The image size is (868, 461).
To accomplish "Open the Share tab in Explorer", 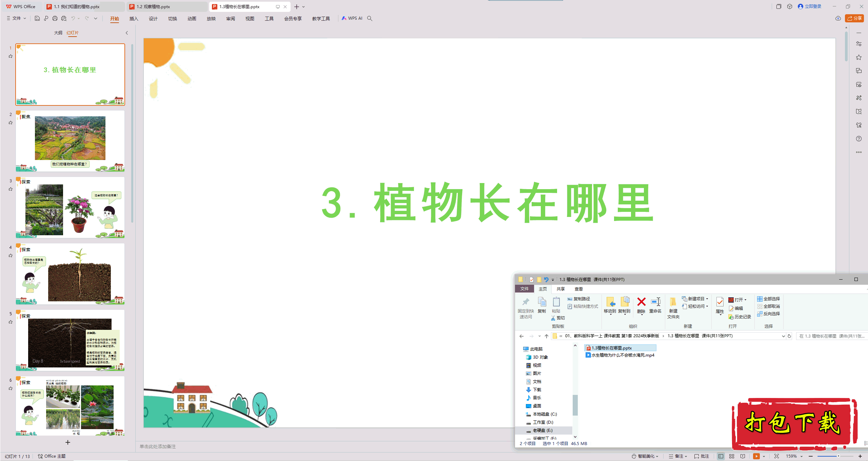I will (561, 289).
